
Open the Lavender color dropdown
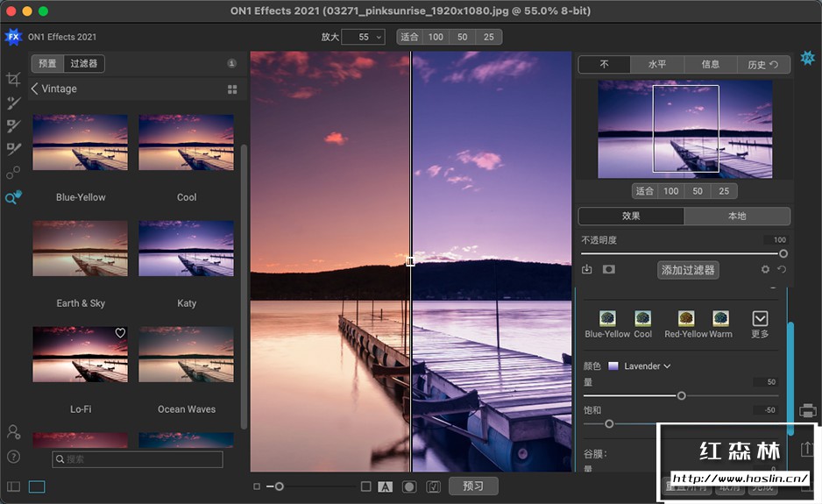(x=647, y=366)
